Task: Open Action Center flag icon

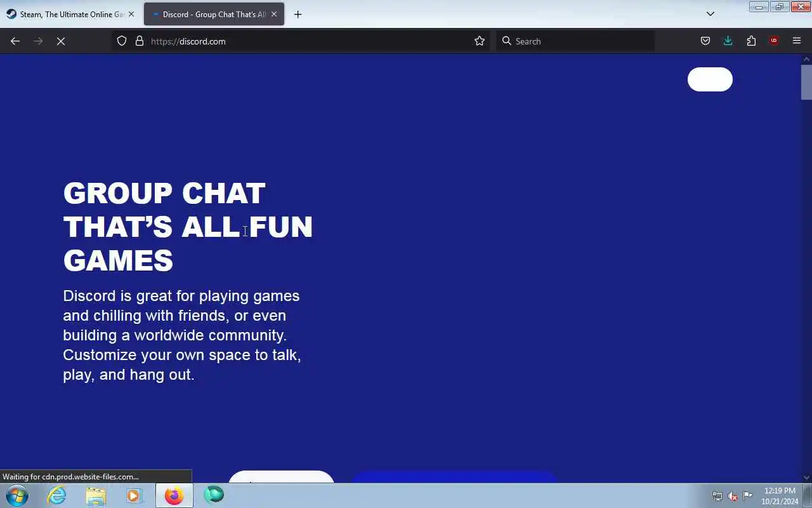Action: click(748, 496)
